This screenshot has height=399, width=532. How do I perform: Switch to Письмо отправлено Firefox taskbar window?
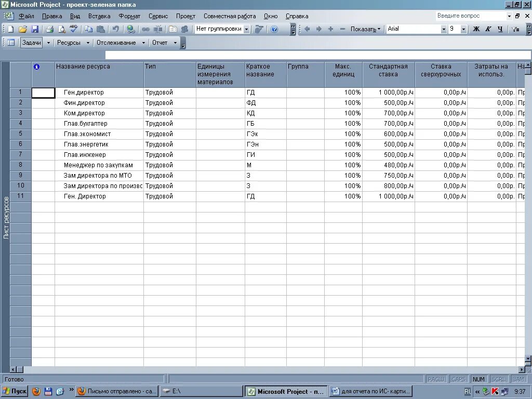117,391
